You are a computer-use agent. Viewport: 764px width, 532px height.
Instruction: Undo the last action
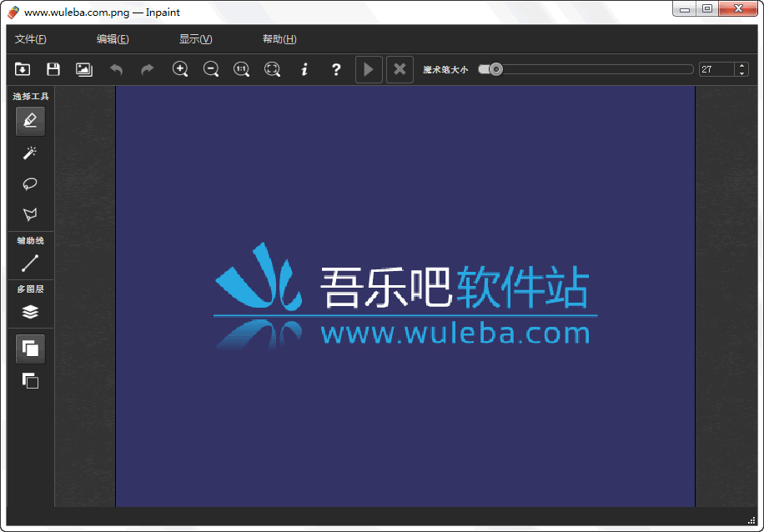click(x=116, y=70)
